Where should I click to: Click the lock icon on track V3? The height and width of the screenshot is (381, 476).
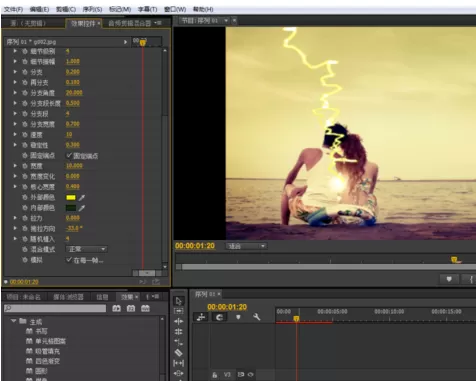tap(215, 375)
